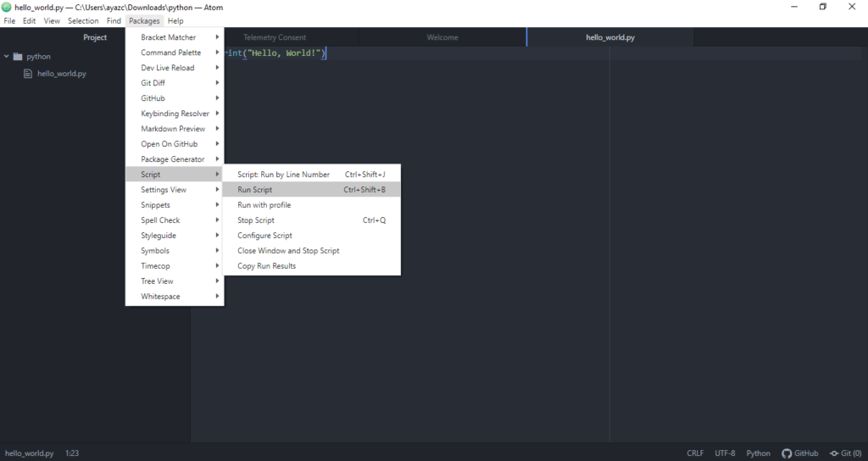Open GitHub submenu in Packages menu

click(175, 98)
